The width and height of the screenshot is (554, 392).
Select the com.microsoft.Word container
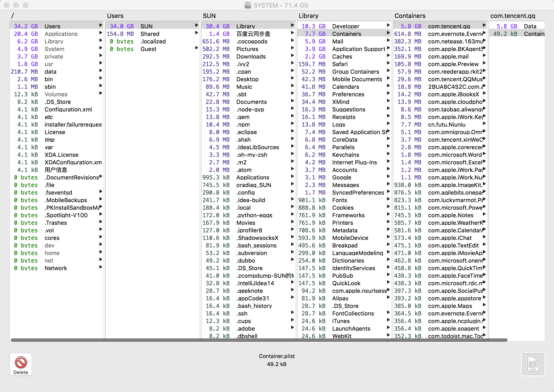pos(455,155)
